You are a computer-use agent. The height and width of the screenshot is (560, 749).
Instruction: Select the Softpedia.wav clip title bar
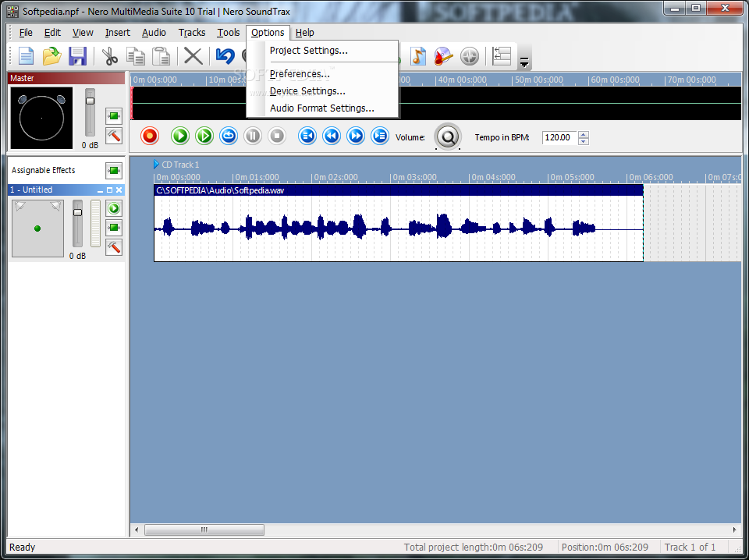(x=399, y=190)
